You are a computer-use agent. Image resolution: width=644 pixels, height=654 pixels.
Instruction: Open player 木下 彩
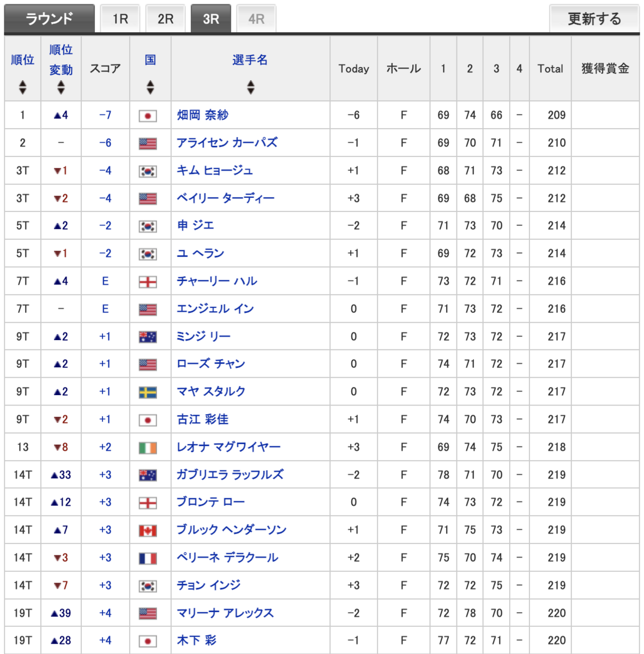click(x=196, y=640)
